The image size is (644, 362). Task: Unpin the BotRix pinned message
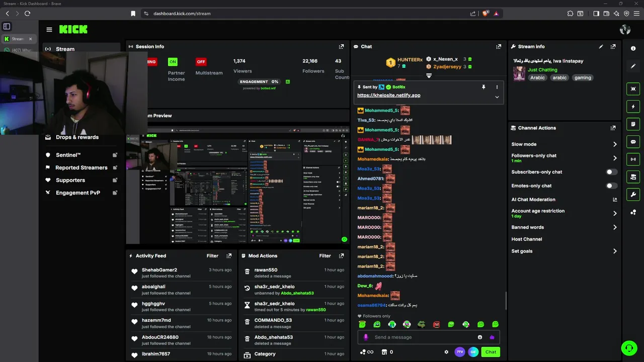click(484, 87)
